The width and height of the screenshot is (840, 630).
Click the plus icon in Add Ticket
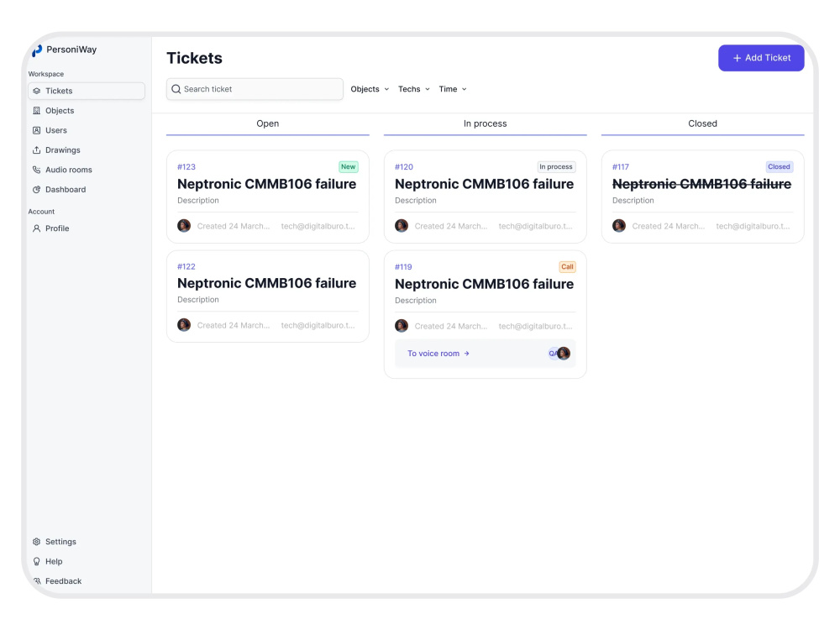coord(738,58)
